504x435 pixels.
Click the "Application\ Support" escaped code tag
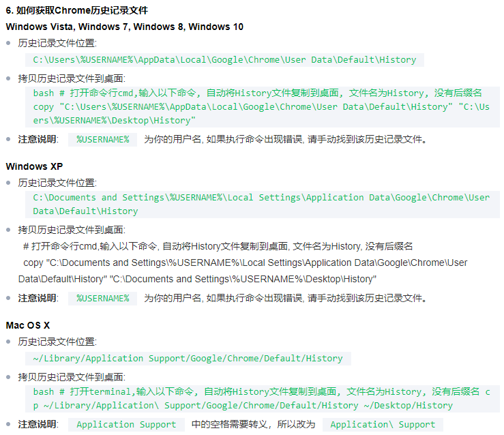click(x=383, y=425)
